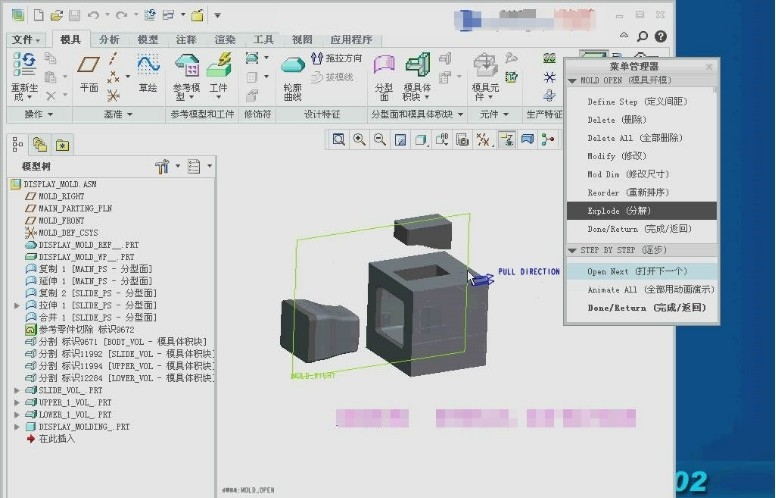Click the Zoom In magnifier icon

click(x=359, y=140)
